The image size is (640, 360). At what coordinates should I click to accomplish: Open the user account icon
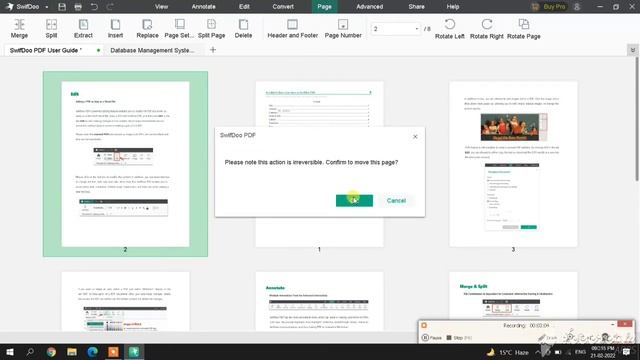coord(577,7)
